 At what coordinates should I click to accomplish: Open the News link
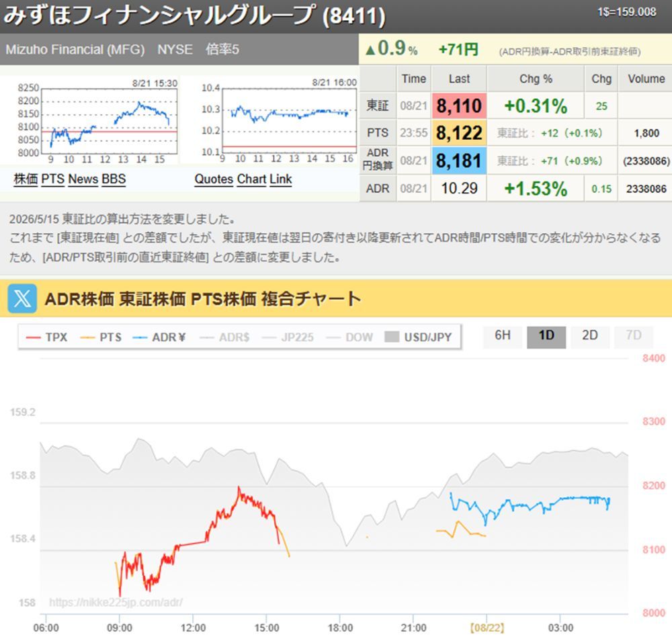coord(83,179)
